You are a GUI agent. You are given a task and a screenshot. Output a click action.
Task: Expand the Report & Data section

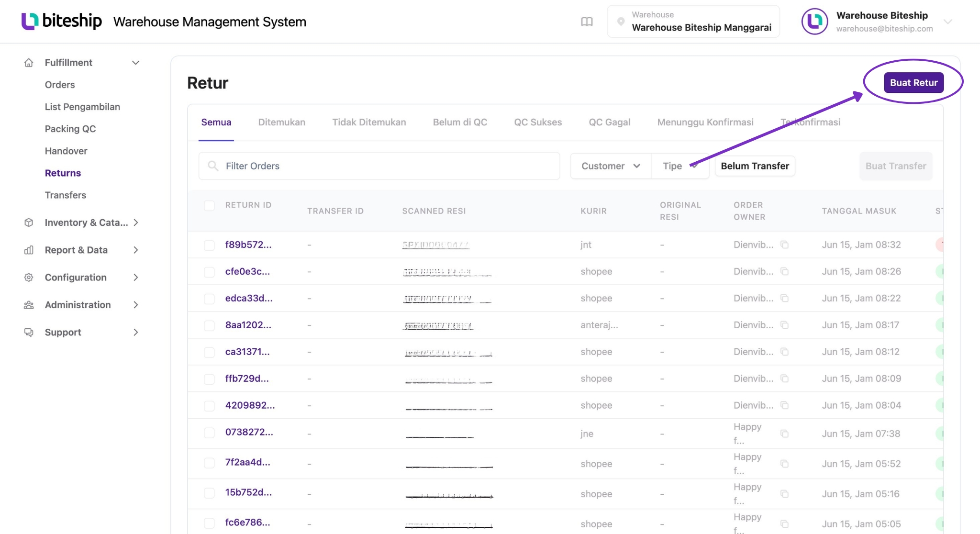click(x=136, y=250)
